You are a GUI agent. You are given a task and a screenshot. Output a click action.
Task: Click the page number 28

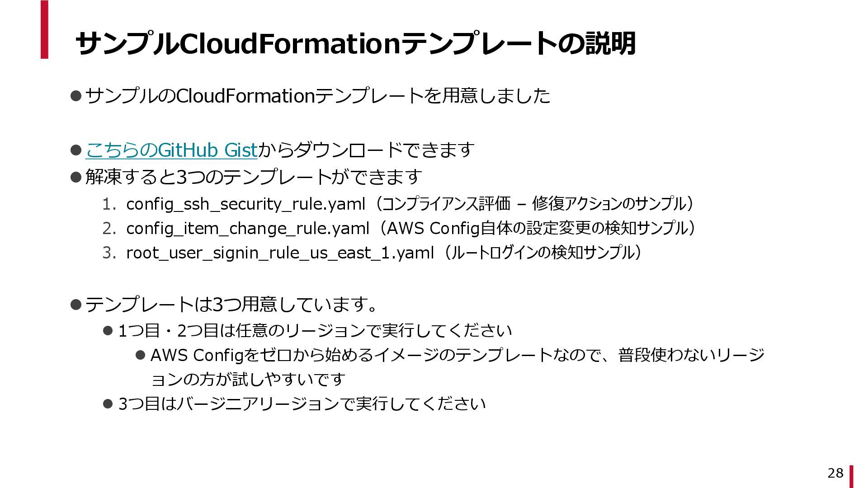835,473
